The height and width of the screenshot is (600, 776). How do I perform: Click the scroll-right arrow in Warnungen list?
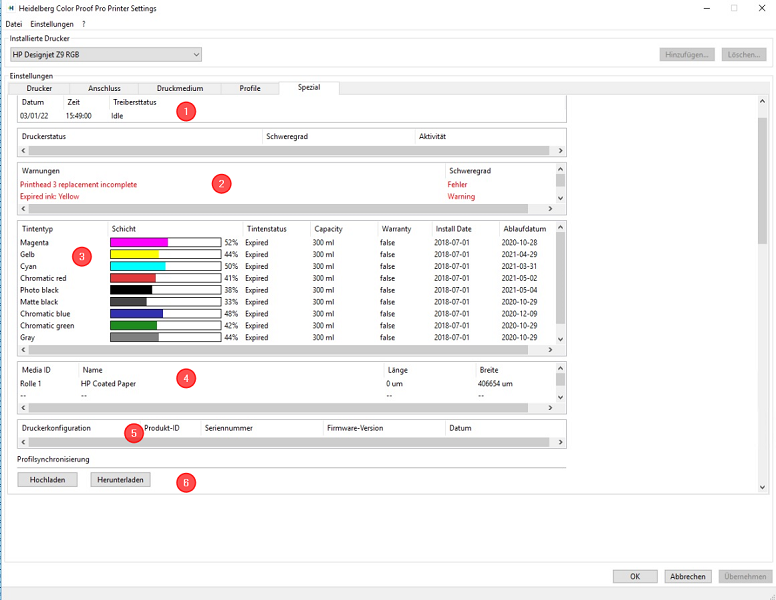point(550,209)
